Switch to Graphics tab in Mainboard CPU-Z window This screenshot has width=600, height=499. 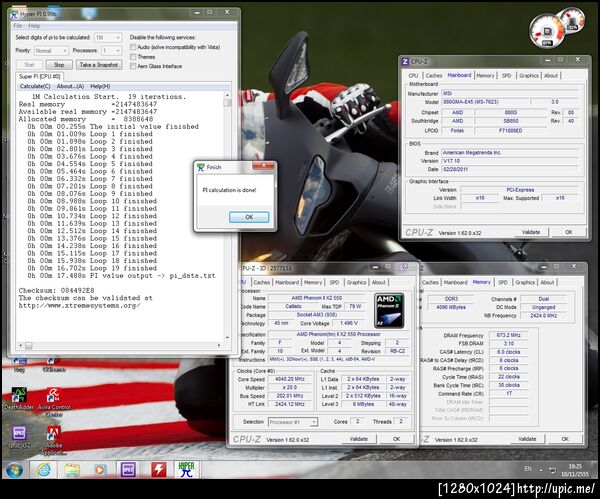click(x=529, y=76)
